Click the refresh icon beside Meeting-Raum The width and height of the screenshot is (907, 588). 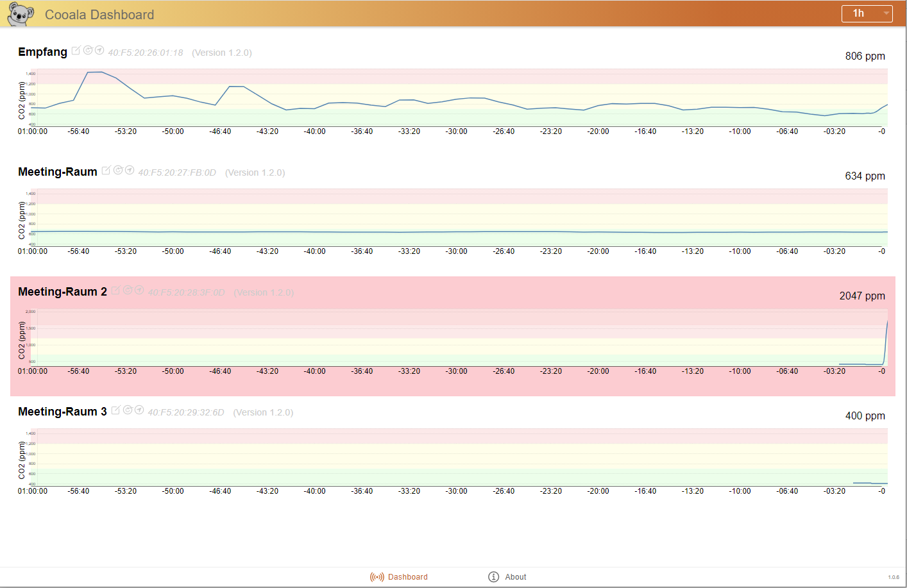pyautogui.click(x=118, y=170)
